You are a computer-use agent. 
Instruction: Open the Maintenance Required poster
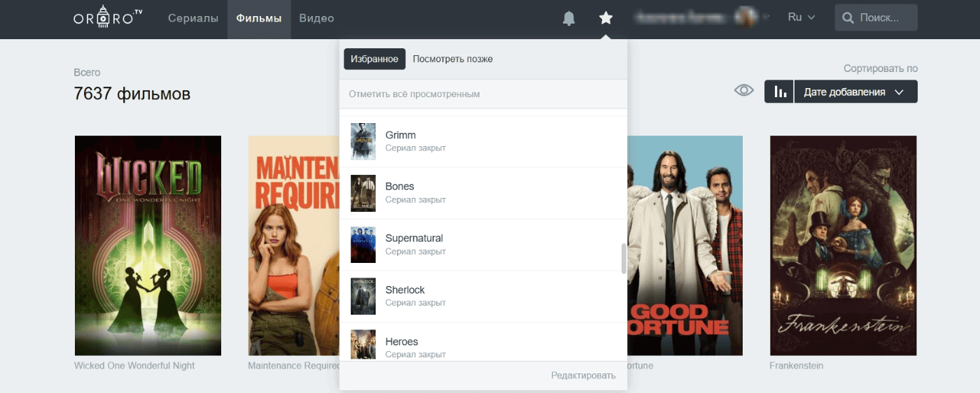click(x=293, y=245)
